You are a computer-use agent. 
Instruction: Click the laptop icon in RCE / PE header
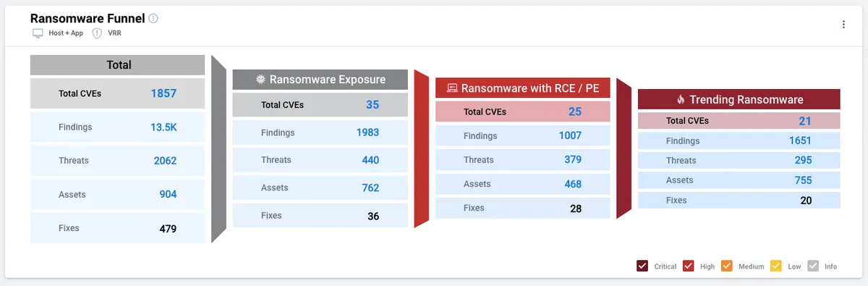pos(453,88)
